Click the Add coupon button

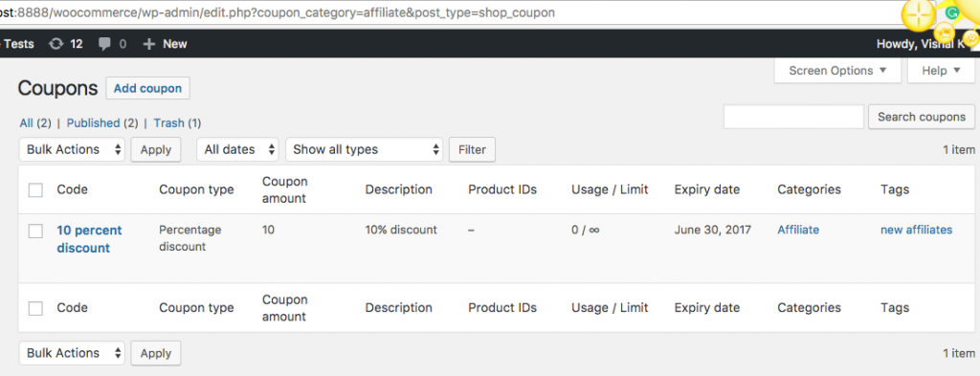[148, 89]
